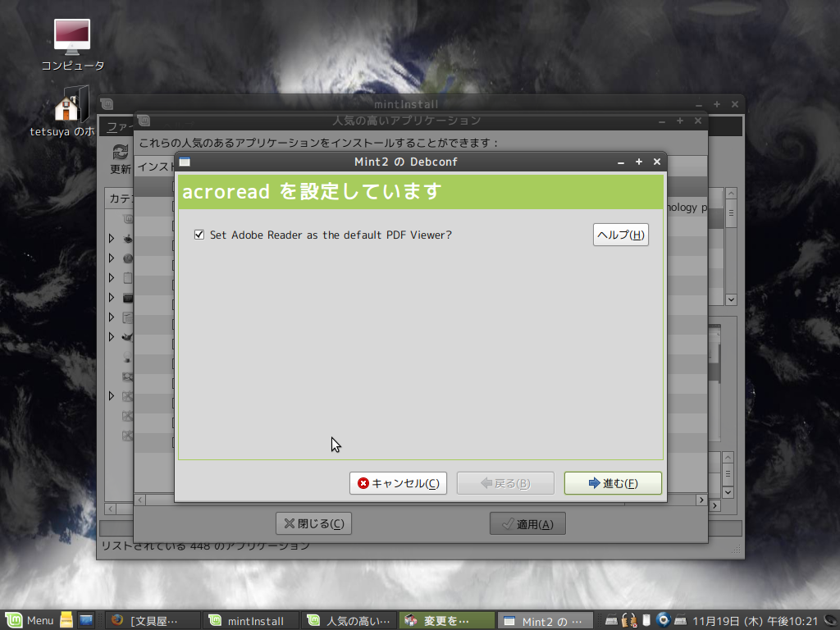The width and height of the screenshot is (840, 630).
Task: Minimize the 人気の高いアプリケーション window
Action: [662, 121]
